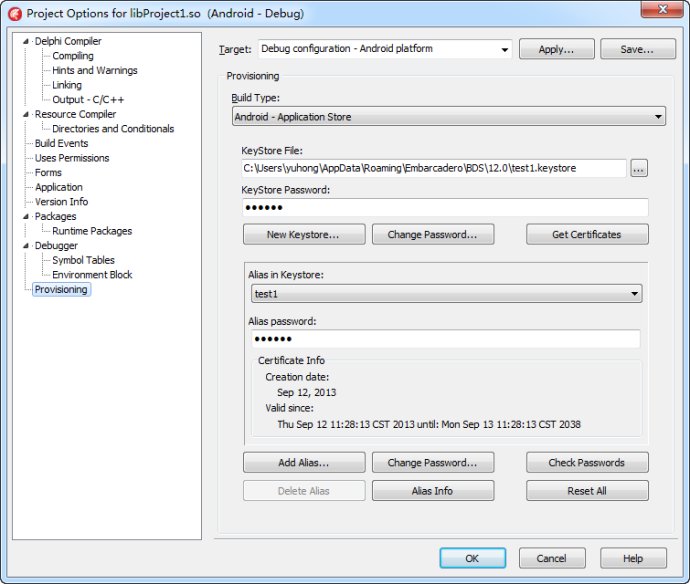
Task: Click the Delphi app icon in title bar
Action: (x=15, y=14)
